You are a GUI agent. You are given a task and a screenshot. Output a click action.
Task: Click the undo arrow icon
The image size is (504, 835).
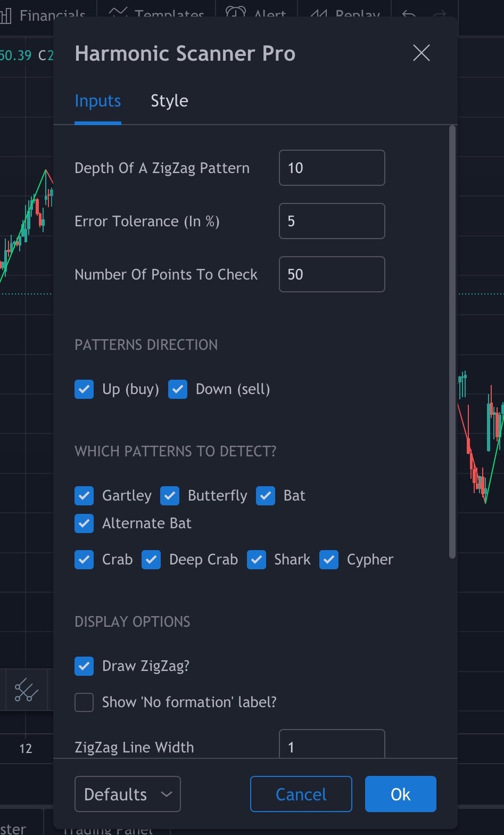[x=409, y=14]
